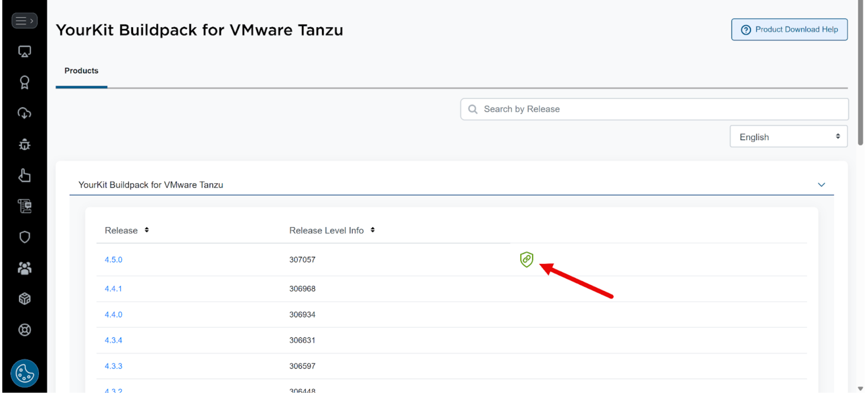The image size is (868, 395).
Task: Open the document list icon in sidebar
Action: coord(24,206)
